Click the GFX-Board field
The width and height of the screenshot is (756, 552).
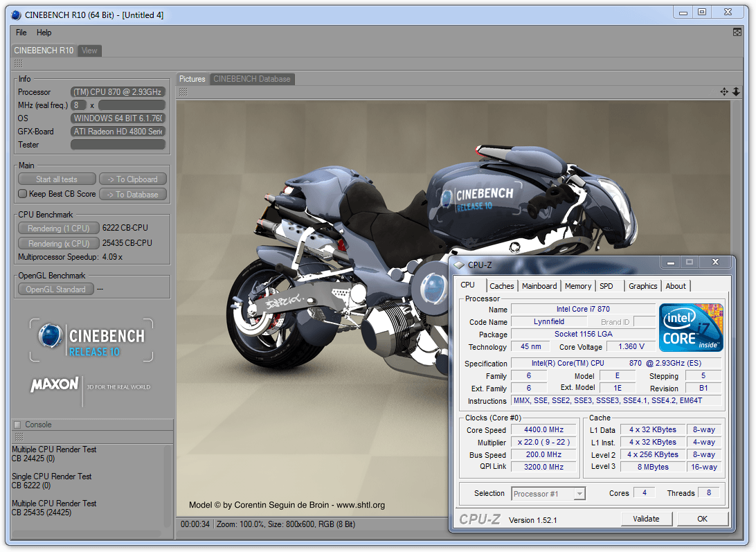[x=118, y=131]
